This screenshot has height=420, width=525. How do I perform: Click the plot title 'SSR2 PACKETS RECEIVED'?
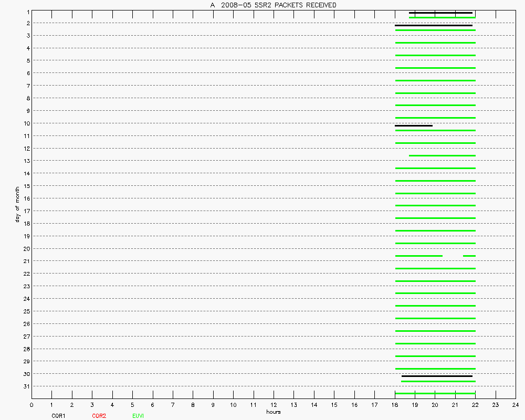click(x=273, y=5)
